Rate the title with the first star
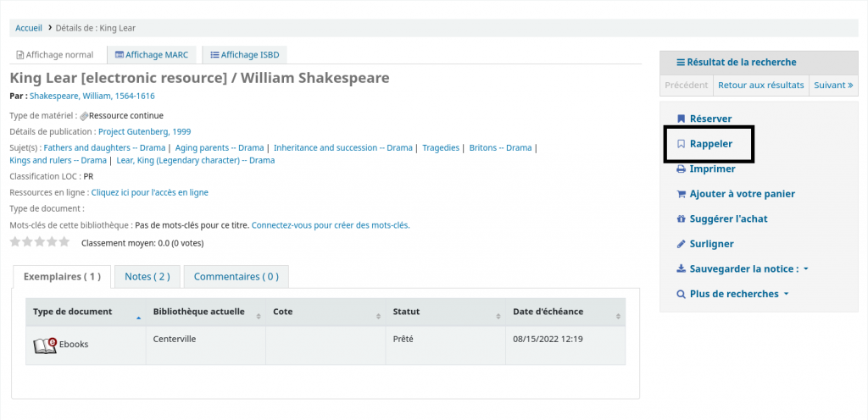The height and width of the screenshot is (420, 868). click(x=14, y=242)
